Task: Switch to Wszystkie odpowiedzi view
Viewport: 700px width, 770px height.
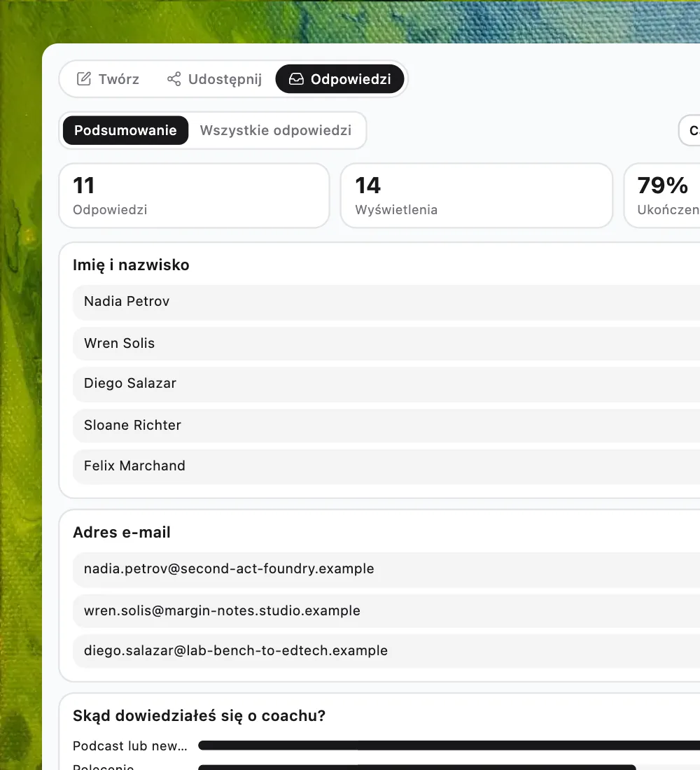Action: point(276,130)
